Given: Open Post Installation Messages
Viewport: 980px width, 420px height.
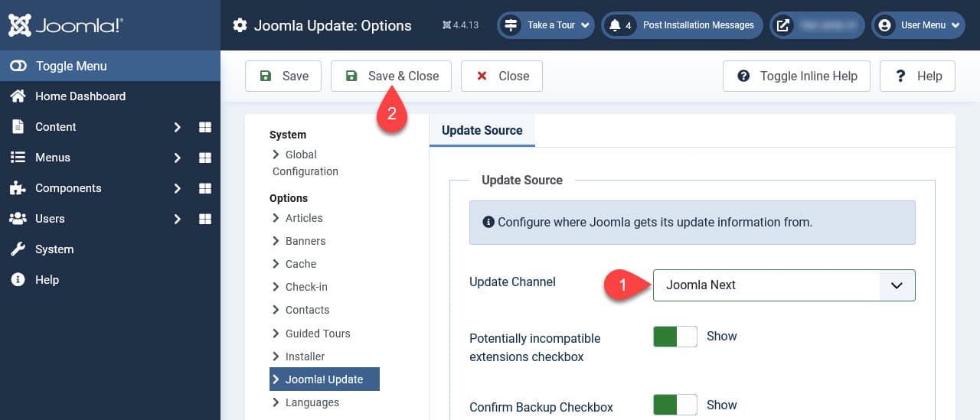Looking at the screenshot, I should pos(681,25).
